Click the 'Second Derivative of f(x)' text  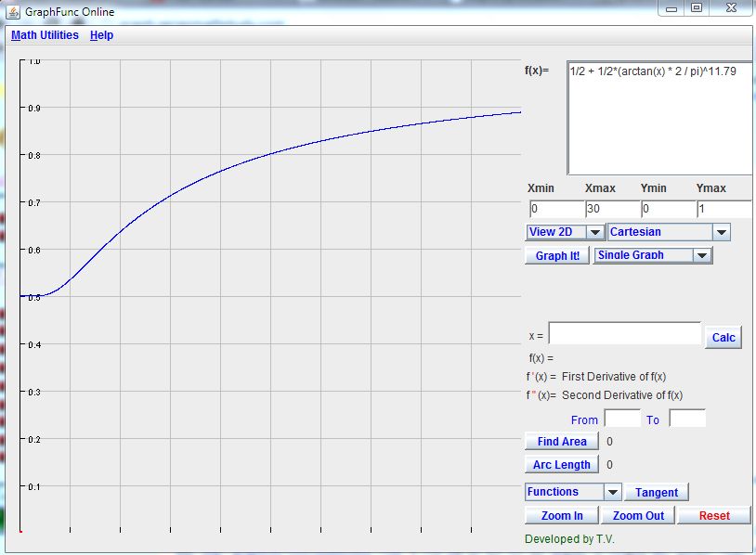[622, 395]
